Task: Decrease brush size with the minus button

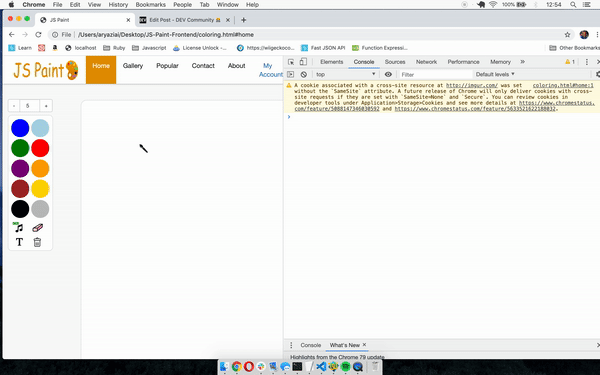Action: 14,106
